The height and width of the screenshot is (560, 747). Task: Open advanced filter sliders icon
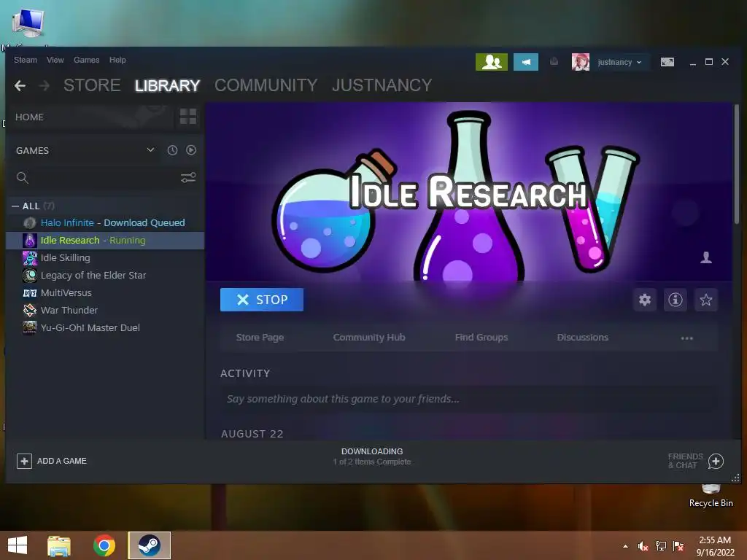pyautogui.click(x=188, y=178)
